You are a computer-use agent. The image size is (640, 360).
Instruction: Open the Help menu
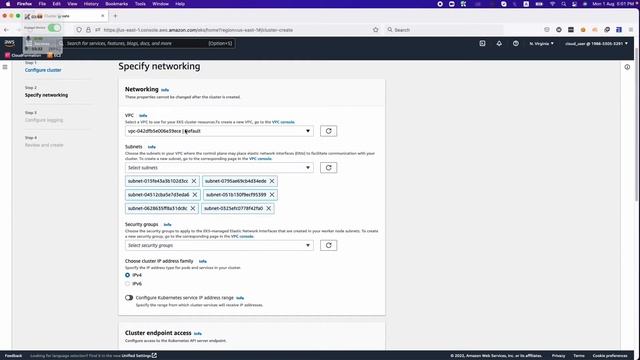180,4
